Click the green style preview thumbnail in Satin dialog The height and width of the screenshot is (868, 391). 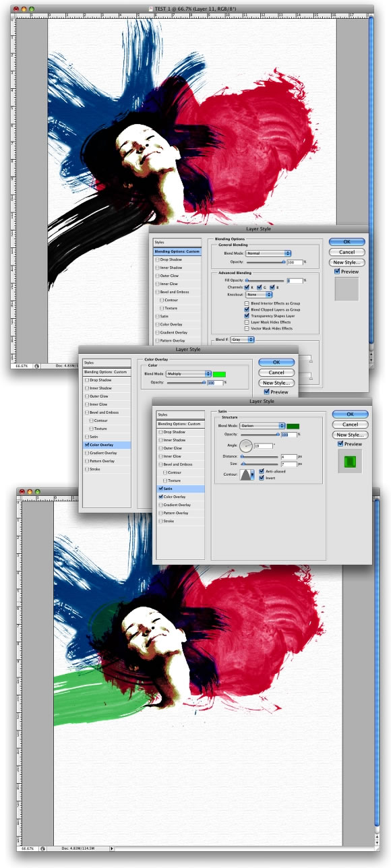[x=349, y=460]
